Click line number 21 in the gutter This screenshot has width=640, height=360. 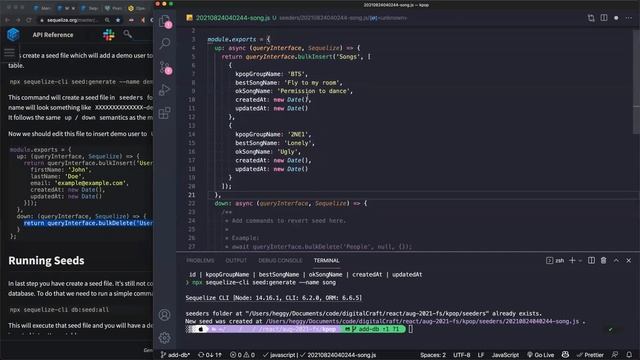coord(191,195)
